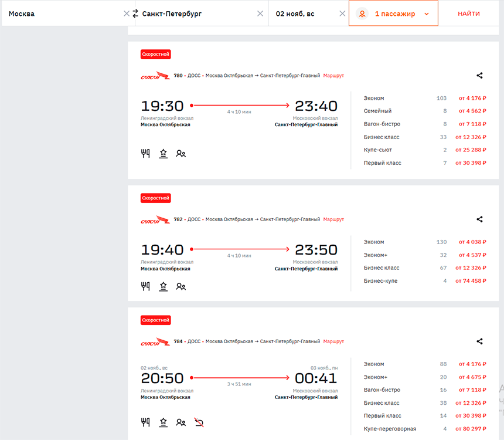This screenshot has height=440, width=504.
Task: Click the passengers icon on train 784
Action: tap(181, 422)
